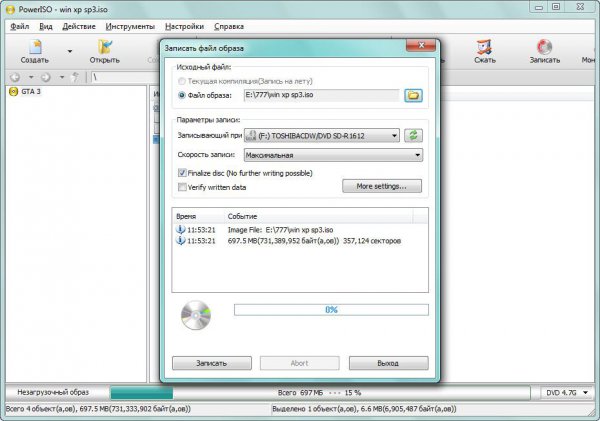Screen dimensions: 600x421
Task: Click the Сжать toolbar icon
Action: [484, 51]
